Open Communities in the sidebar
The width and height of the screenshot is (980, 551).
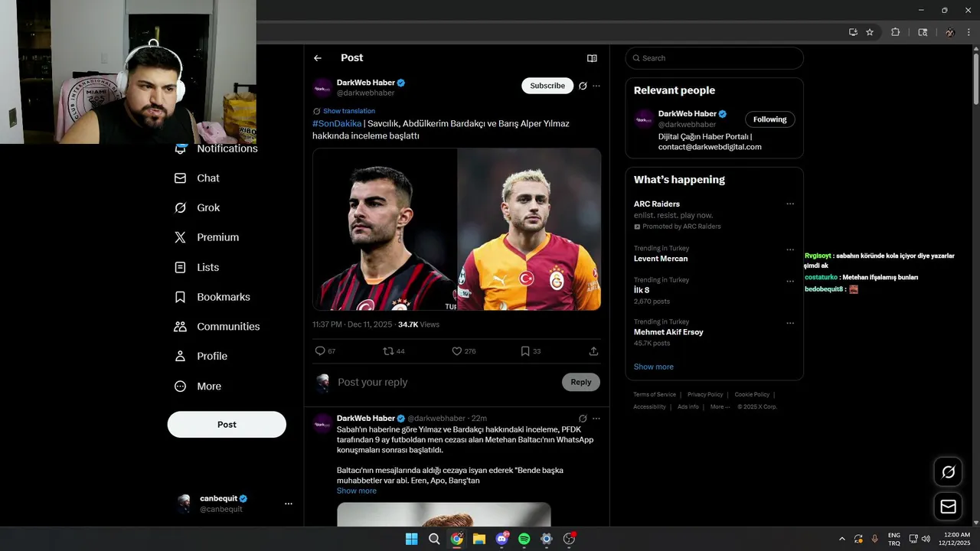click(x=217, y=327)
